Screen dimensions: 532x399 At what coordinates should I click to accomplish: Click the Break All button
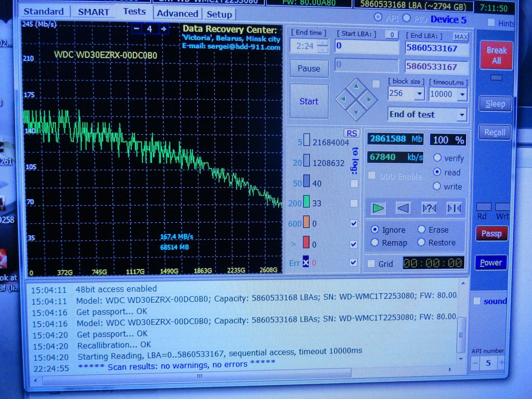pos(496,55)
